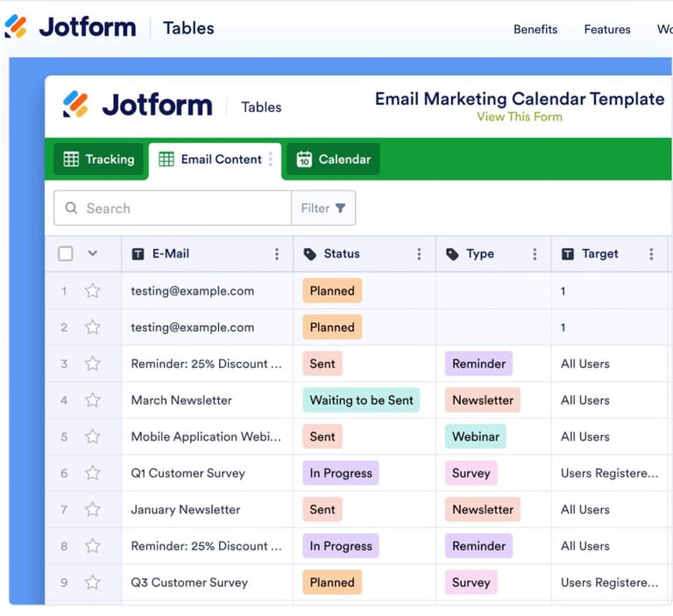The height and width of the screenshot is (616, 673).
Task: Open Target column options menu
Action: coord(652,254)
